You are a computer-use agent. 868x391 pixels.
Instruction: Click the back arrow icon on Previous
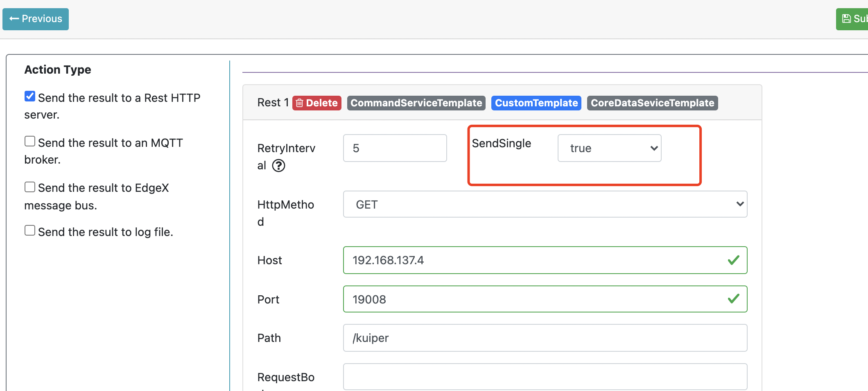pos(14,18)
